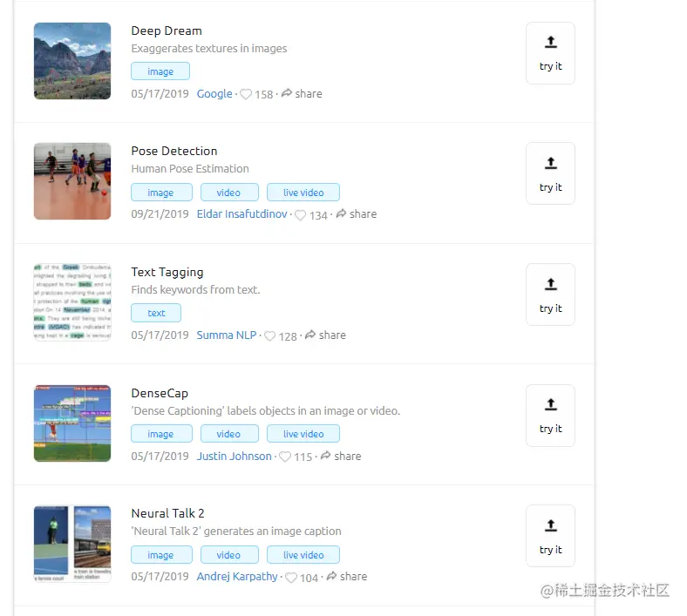Viewport: 687px width, 616px height.
Task: Open the Eldar Insafutdinov author link
Action: tap(241, 214)
